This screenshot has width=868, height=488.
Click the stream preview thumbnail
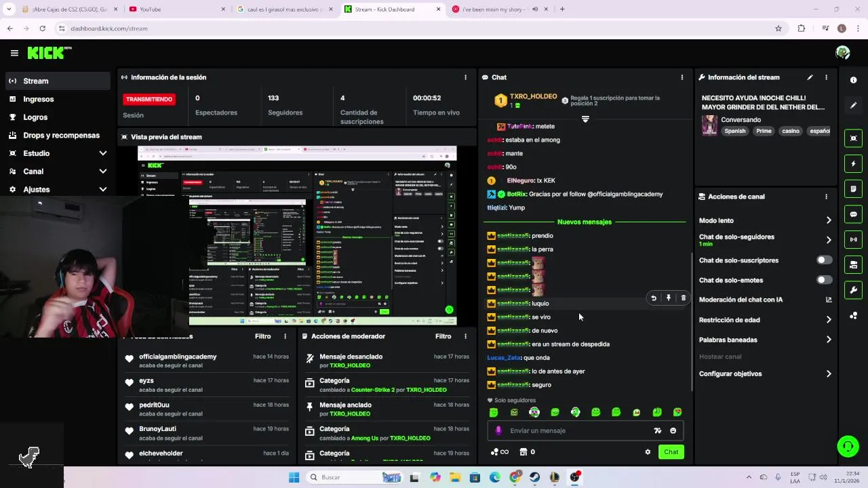(297, 236)
